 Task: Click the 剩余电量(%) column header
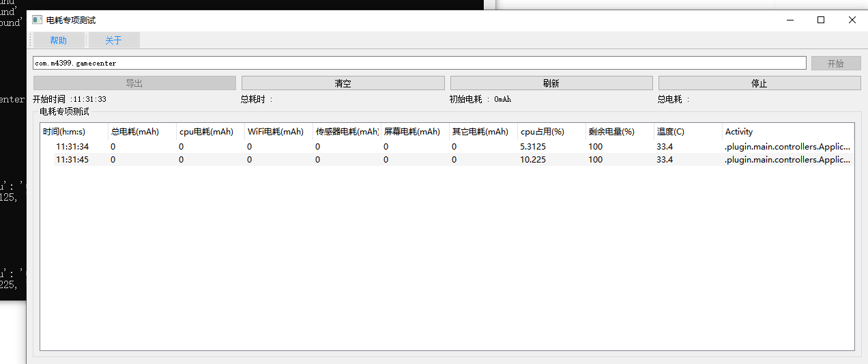(x=620, y=132)
